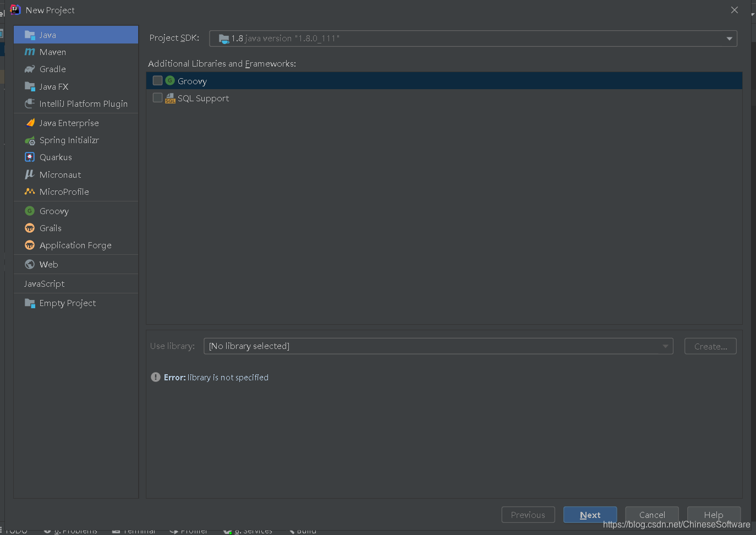Click the SDK folder icon in Project SDK
756x535 pixels.
tap(223, 39)
